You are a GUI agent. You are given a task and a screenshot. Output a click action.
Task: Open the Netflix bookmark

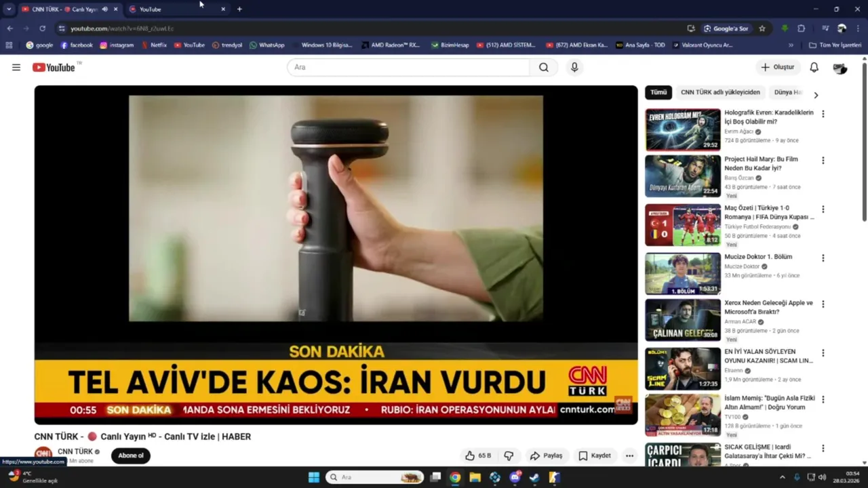point(154,45)
